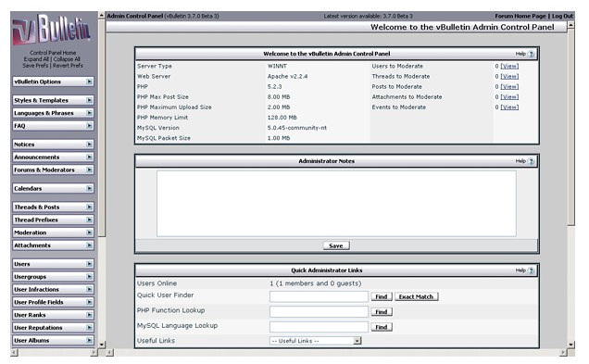View Events to Moderate

(509, 107)
